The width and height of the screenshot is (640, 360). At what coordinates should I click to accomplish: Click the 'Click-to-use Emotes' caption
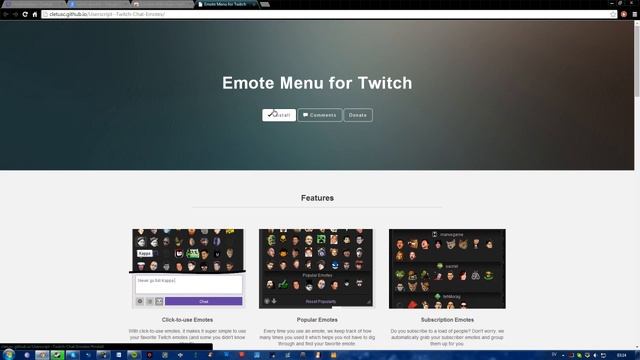[187, 320]
